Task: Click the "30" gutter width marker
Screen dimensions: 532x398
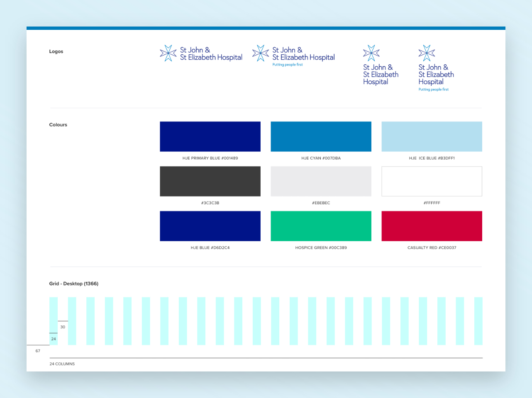Action: click(63, 327)
